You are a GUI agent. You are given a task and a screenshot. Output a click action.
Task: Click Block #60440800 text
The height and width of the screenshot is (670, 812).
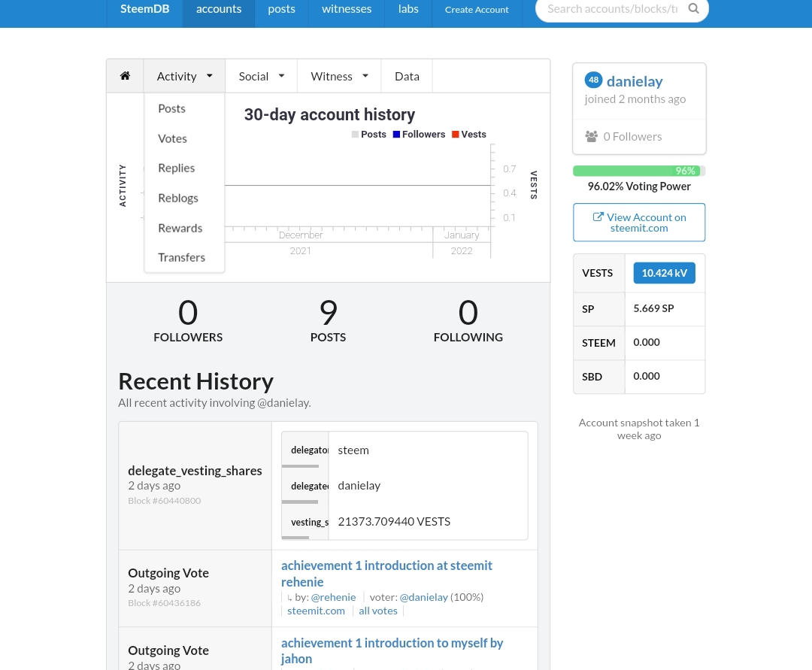(164, 501)
